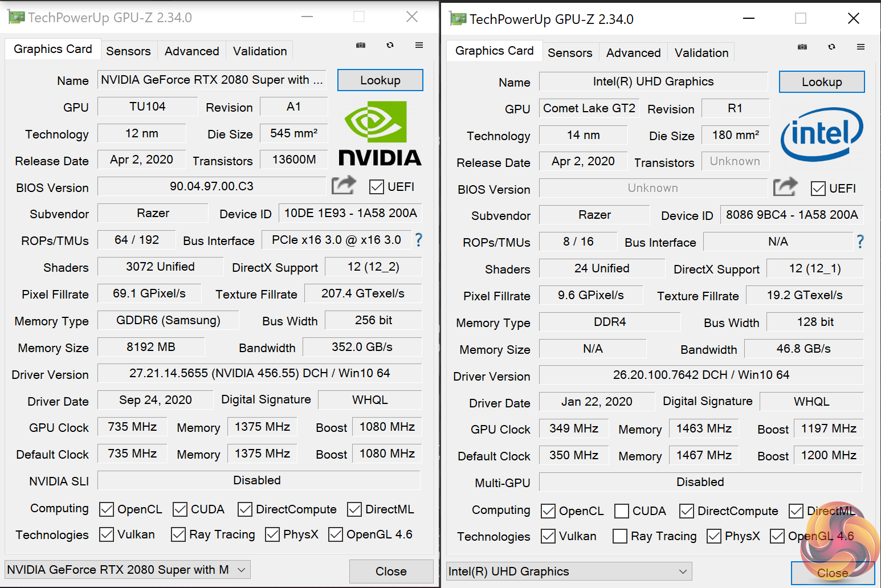This screenshot has width=881, height=588.
Task: Toggle PhysX checkbox in the Intel window
Action: (x=713, y=536)
